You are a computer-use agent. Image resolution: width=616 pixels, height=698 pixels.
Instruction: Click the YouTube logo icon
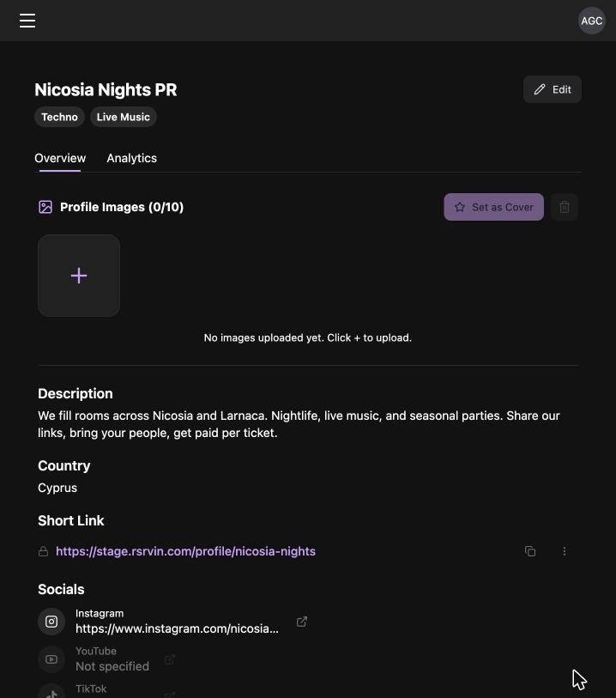(51, 659)
